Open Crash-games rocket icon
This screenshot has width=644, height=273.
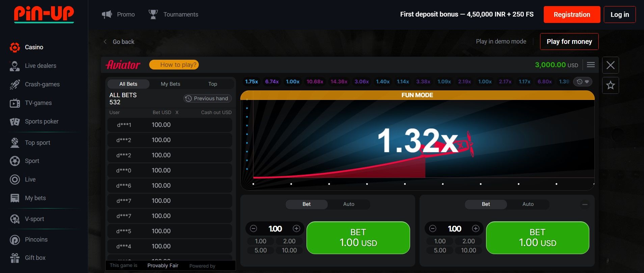coord(15,84)
